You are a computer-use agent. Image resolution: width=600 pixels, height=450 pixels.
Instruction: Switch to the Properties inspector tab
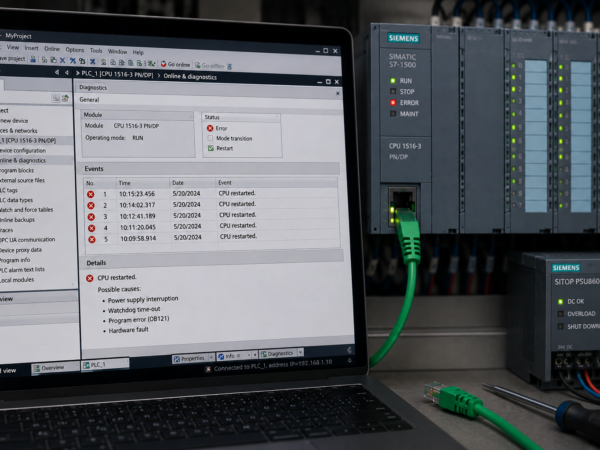(x=189, y=359)
